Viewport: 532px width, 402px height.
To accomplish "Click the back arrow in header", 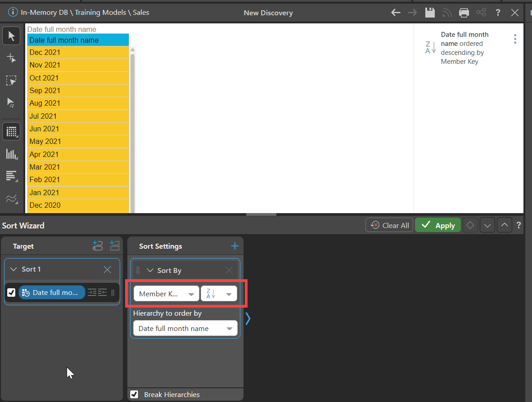I will (396, 13).
